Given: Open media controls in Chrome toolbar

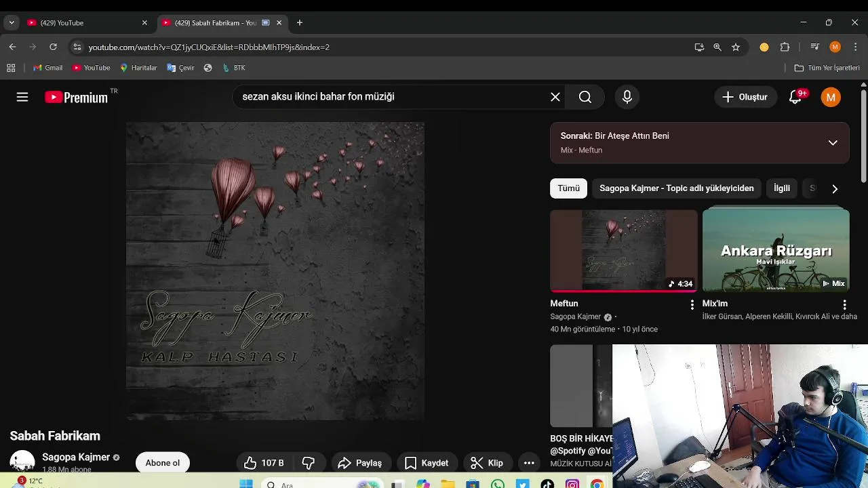Looking at the screenshot, I should click(814, 47).
